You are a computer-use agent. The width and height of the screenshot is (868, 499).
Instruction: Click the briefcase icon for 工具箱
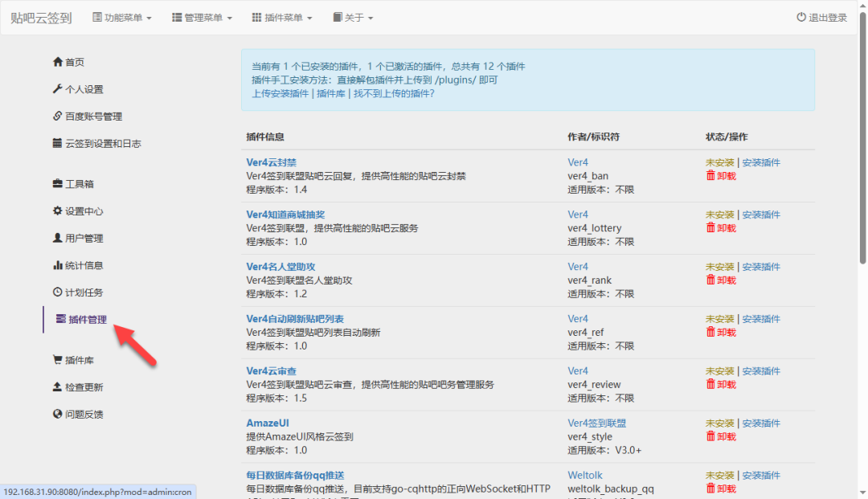point(57,184)
